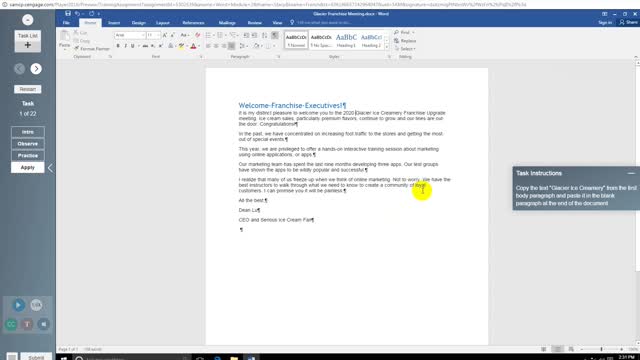
Task: Apply the Heading 1 style
Action: click(346, 40)
